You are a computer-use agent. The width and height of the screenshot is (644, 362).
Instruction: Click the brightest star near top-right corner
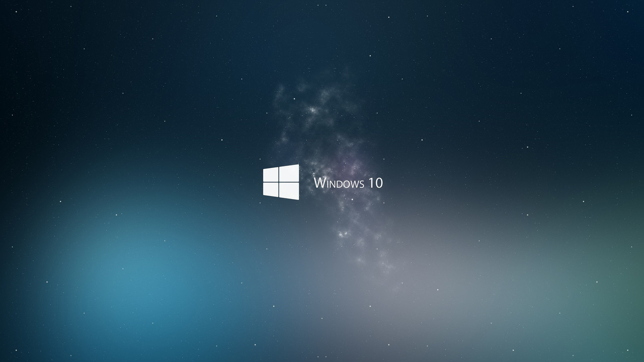click(x=627, y=12)
